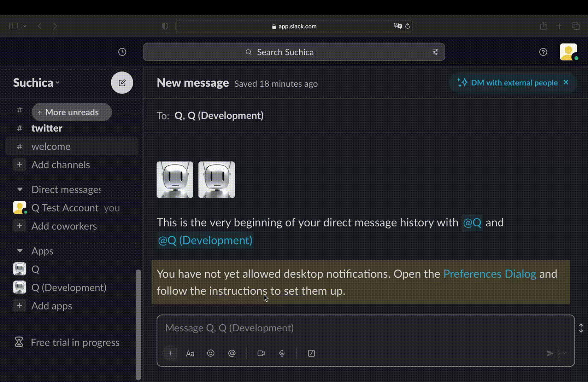The image size is (588, 382).
Task: Click the translate icon in address bar
Action: (398, 26)
